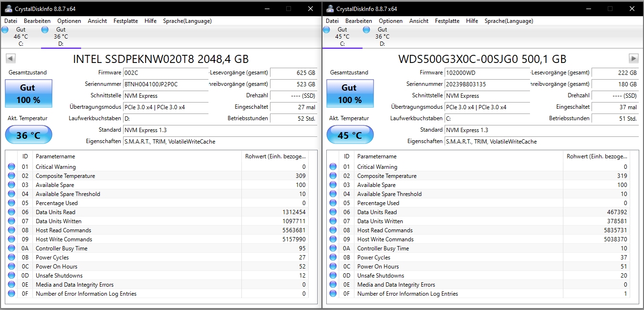Screen dimensions: 644x310
Task: Click the Rohwert column header in right window
Action: (596, 156)
